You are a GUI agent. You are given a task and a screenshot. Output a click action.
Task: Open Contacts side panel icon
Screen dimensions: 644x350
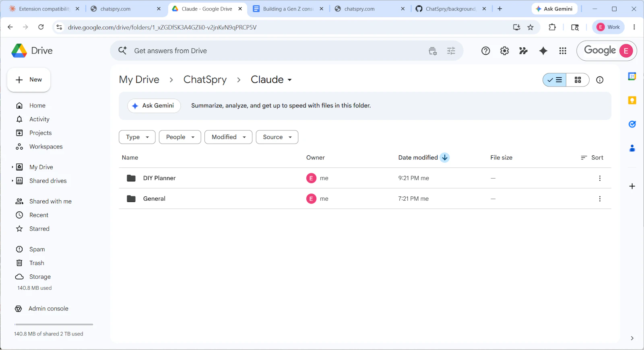(632, 148)
